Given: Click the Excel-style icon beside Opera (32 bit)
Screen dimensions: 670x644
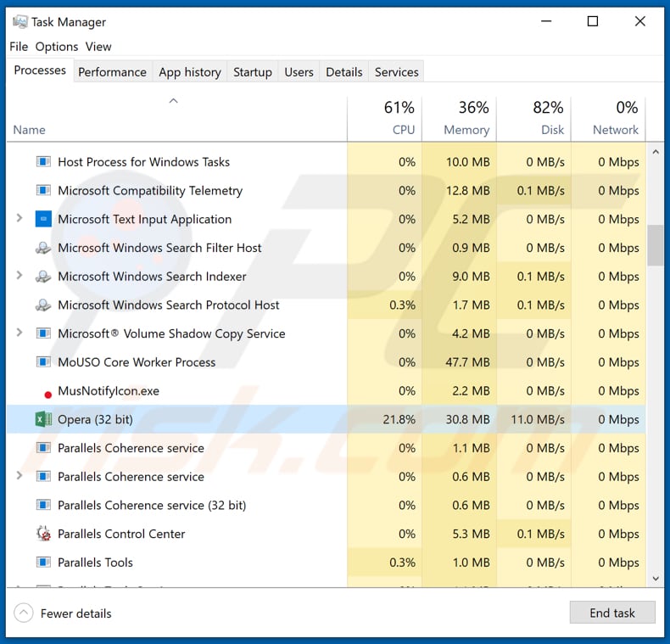Looking at the screenshot, I should tap(43, 419).
